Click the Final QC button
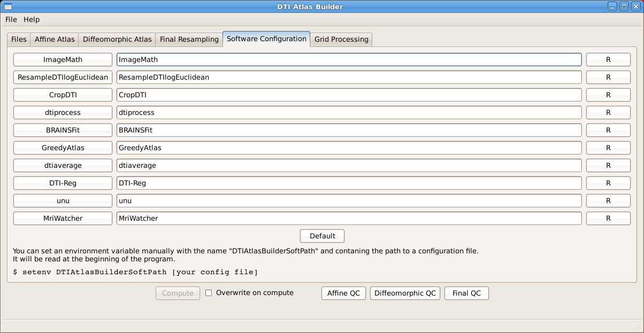Viewport: 644px width, 333px height. coord(466,293)
